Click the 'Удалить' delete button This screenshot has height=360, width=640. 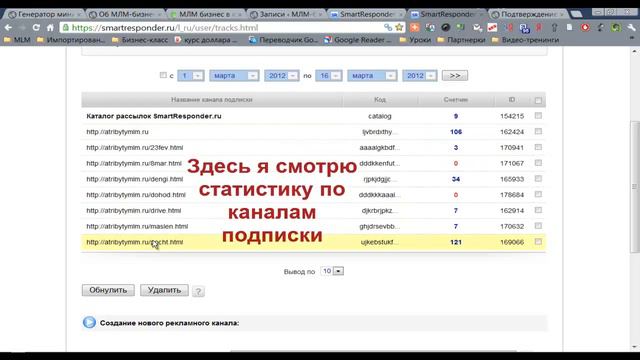click(164, 290)
